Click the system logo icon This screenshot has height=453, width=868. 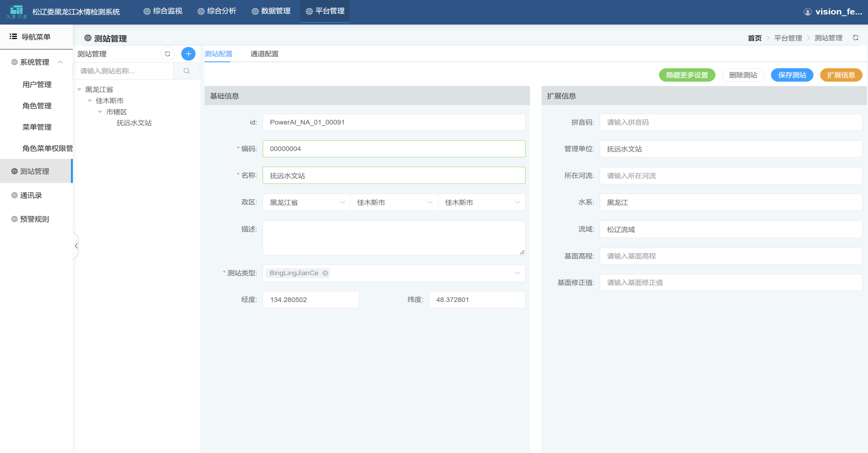coord(16,12)
